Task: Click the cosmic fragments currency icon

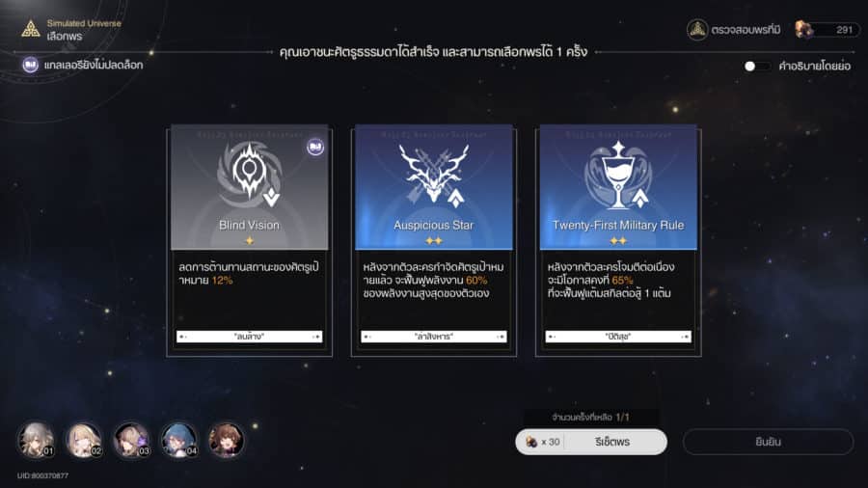Action: 803,29
